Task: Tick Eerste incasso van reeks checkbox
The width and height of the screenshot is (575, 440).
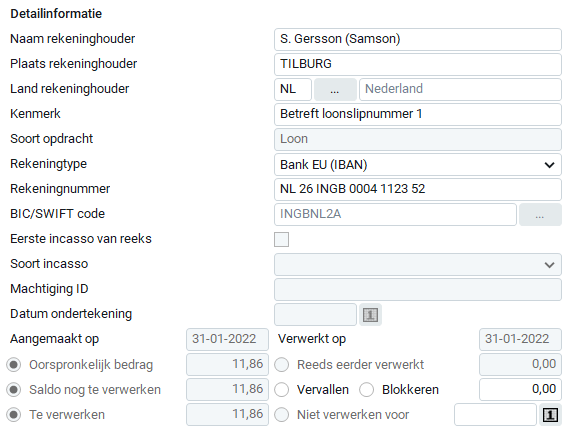Action: coord(282,239)
